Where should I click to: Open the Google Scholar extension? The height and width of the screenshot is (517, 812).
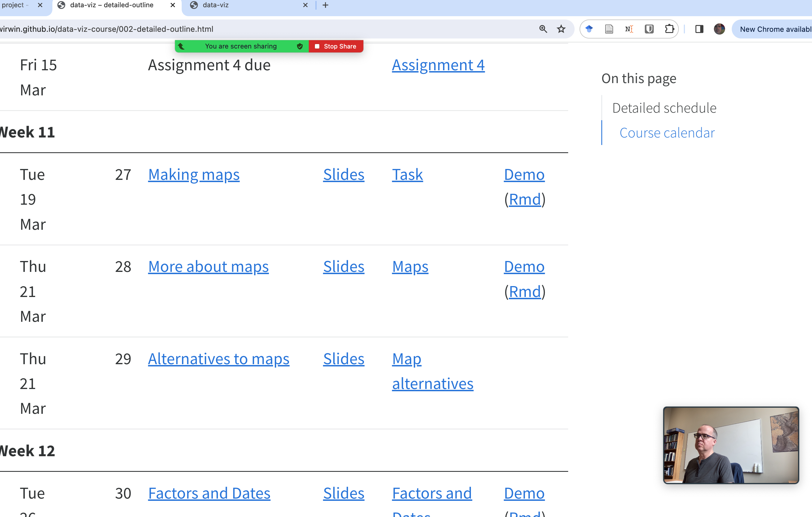(x=589, y=29)
